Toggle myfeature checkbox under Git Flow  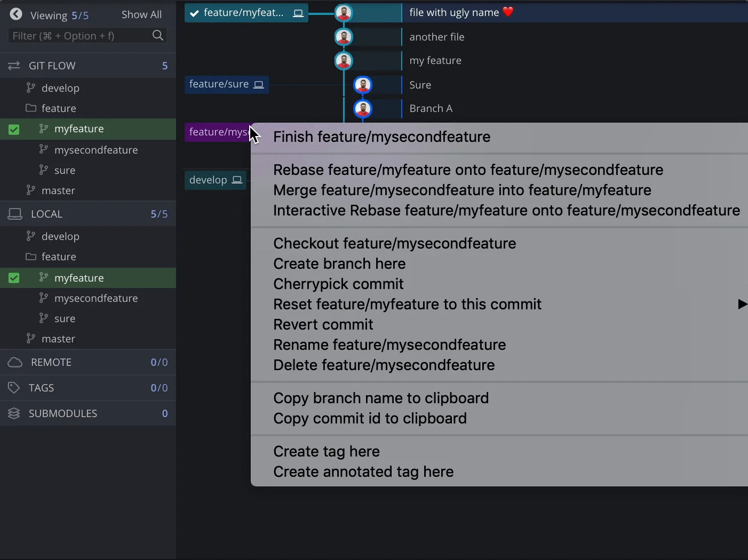click(x=14, y=129)
